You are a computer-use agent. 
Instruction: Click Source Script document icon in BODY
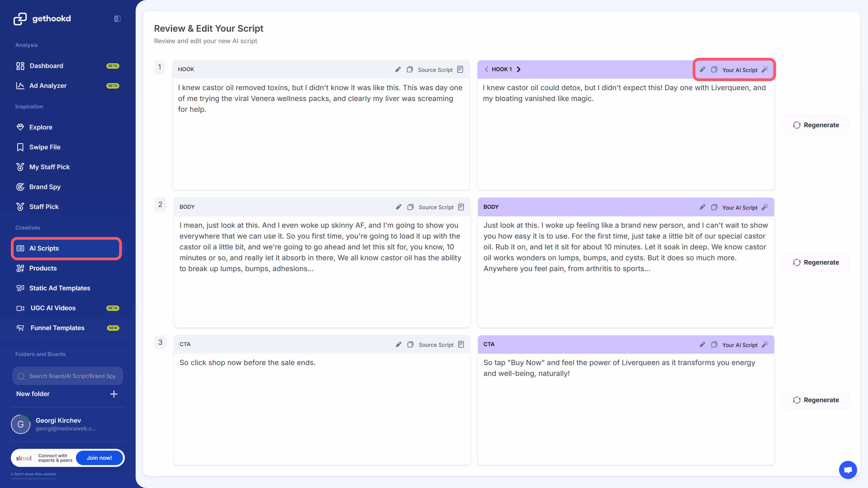[x=461, y=207]
